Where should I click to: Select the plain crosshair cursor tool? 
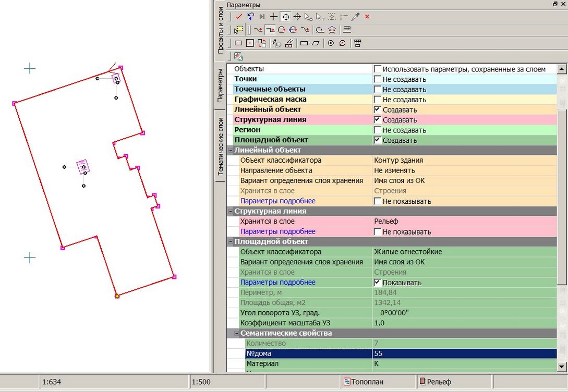pyautogui.click(x=274, y=17)
